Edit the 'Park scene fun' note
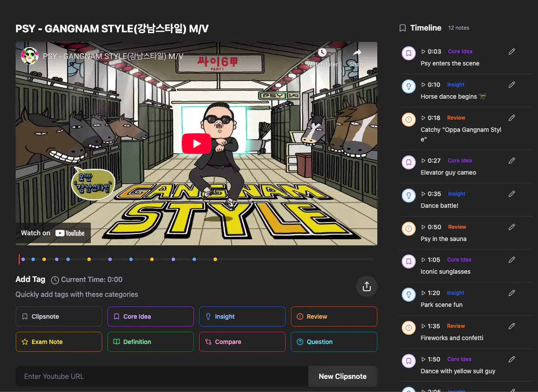538x392 pixels. 512,293
